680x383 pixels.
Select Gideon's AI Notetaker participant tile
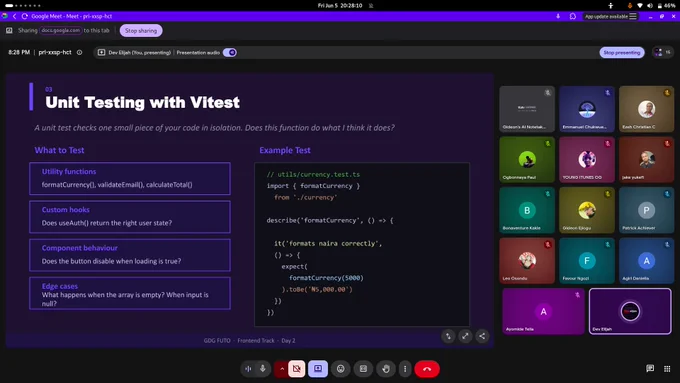click(x=527, y=109)
